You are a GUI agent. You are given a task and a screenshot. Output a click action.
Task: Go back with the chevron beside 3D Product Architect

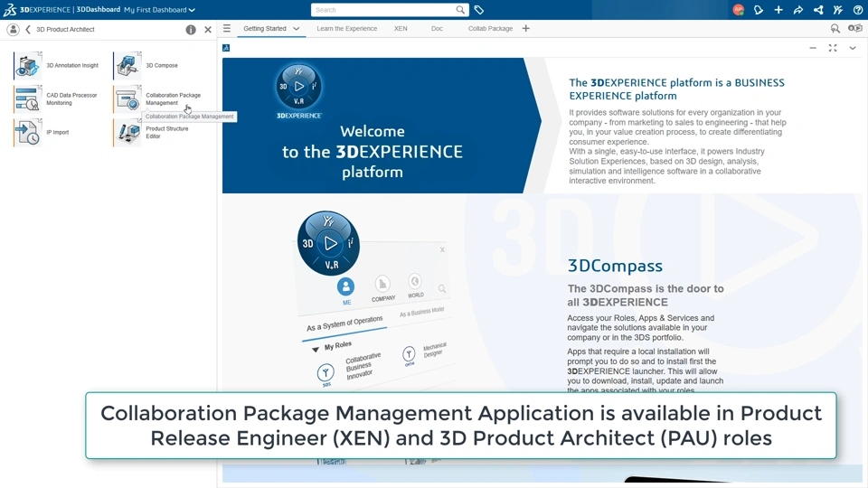pos(28,29)
